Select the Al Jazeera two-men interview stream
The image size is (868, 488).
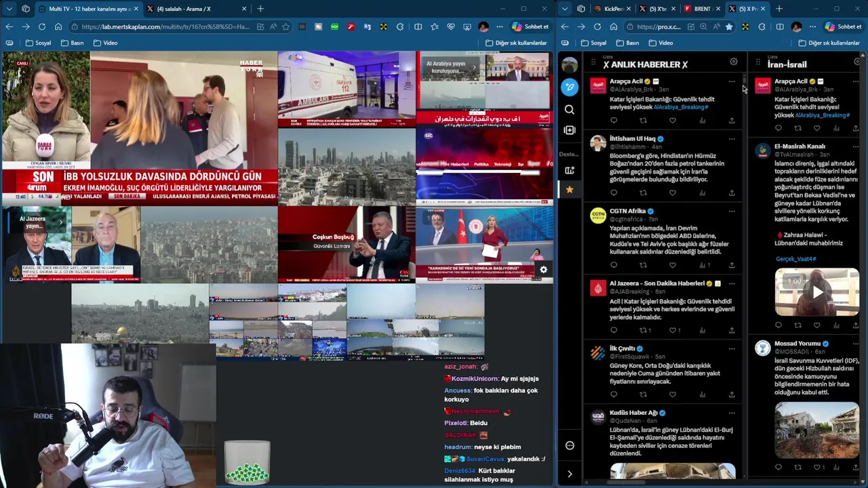tap(71, 244)
